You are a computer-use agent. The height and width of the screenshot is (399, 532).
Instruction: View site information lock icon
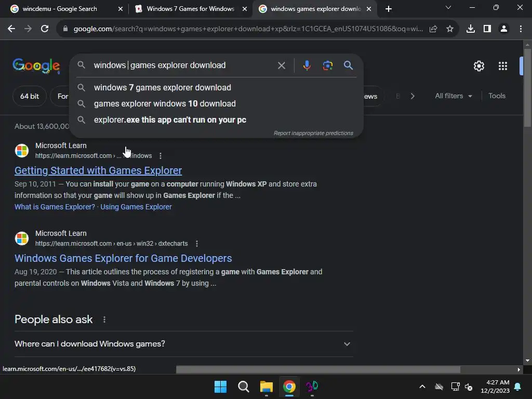(x=65, y=29)
